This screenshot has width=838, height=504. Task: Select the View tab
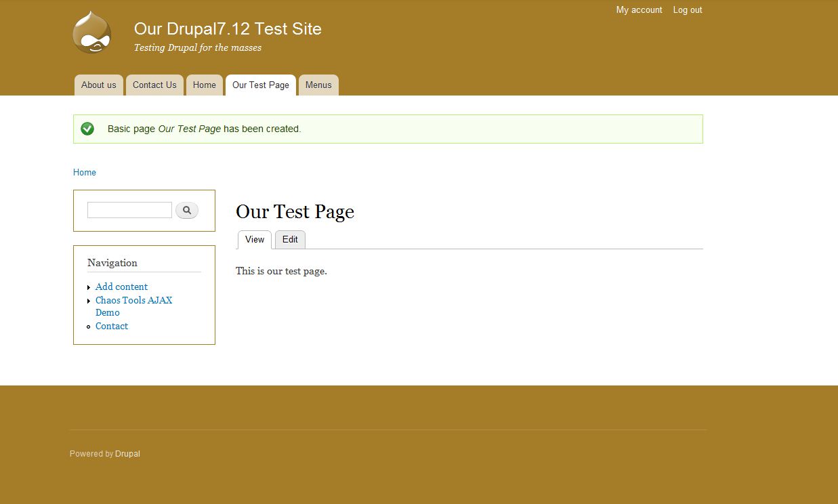[255, 240]
